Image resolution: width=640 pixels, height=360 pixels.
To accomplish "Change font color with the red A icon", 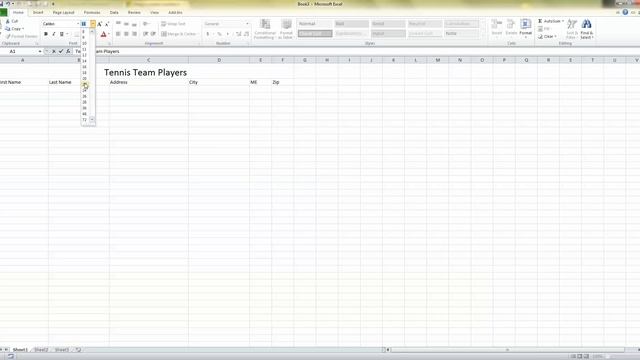I will point(104,34).
